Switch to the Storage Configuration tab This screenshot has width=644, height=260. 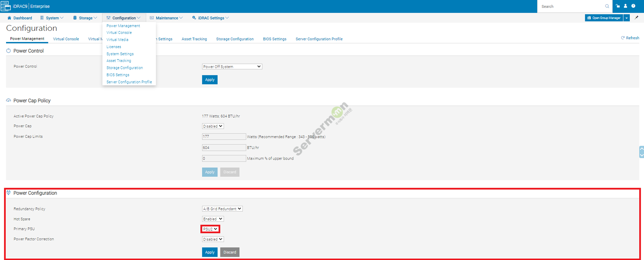(x=235, y=39)
